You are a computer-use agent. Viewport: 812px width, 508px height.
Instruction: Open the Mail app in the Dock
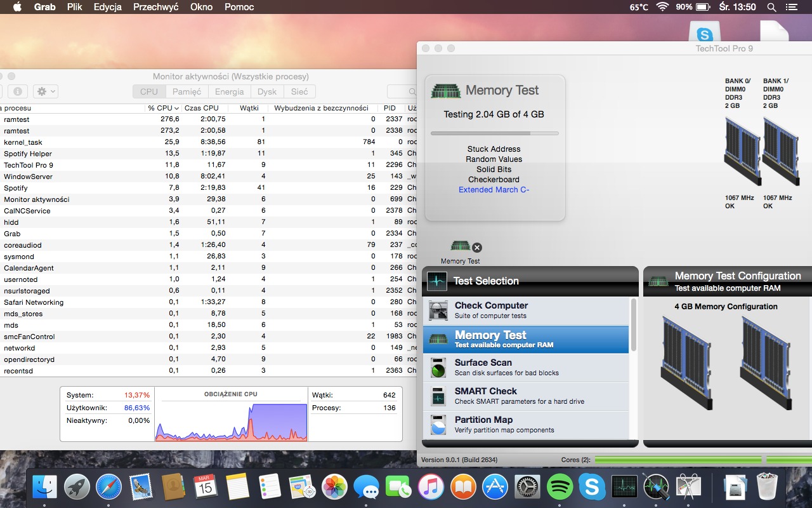[x=141, y=487]
